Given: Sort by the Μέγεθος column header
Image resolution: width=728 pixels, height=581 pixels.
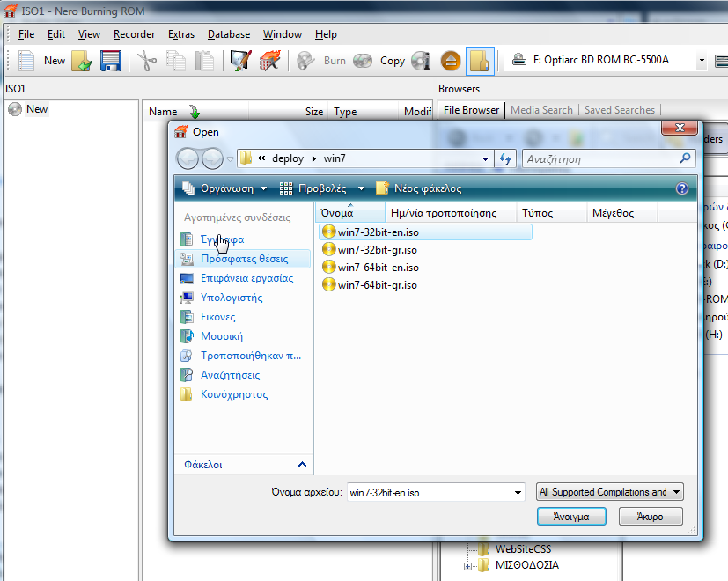Looking at the screenshot, I should (622, 213).
